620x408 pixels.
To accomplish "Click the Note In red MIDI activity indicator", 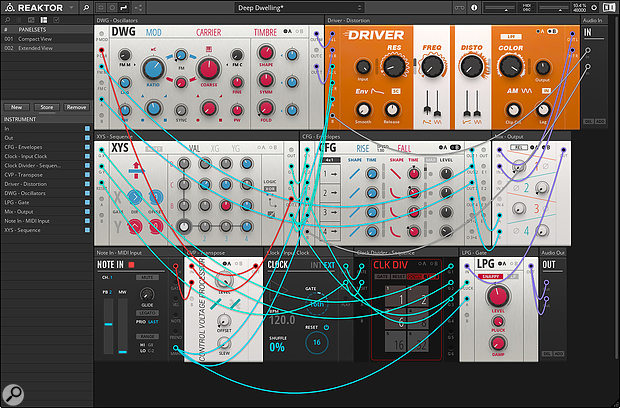I will [x=132, y=265].
